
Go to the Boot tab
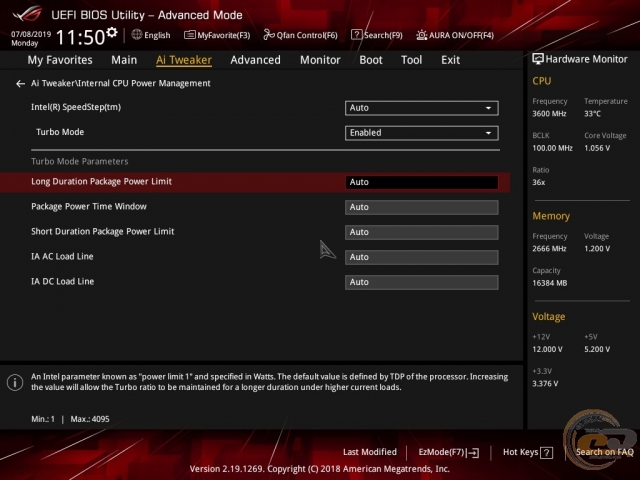(x=371, y=60)
